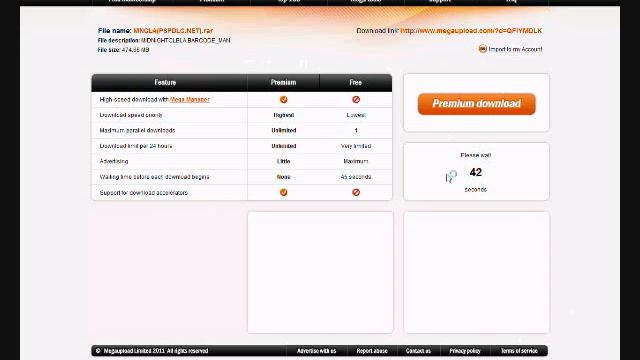This screenshot has height=360, width=640.
Task: Click Unlimited in Download limit per 24 hours row
Action: [x=283, y=146]
